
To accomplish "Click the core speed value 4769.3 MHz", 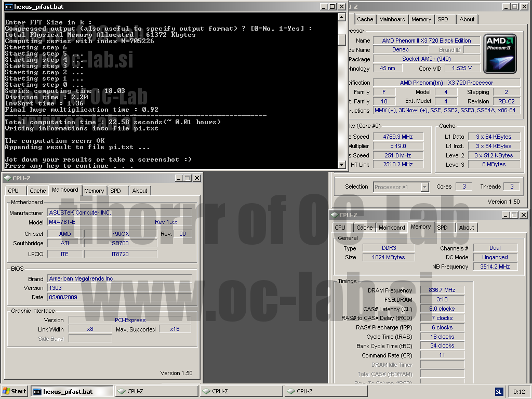I will tap(398, 137).
